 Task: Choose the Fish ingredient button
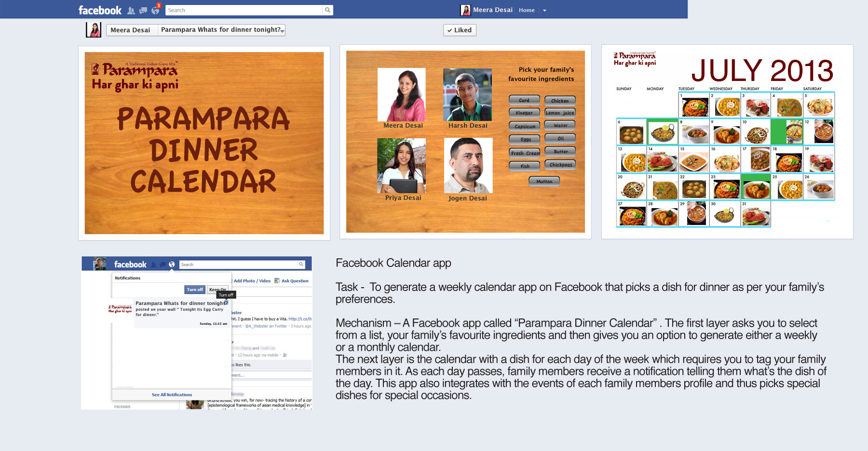pos(525,166)
